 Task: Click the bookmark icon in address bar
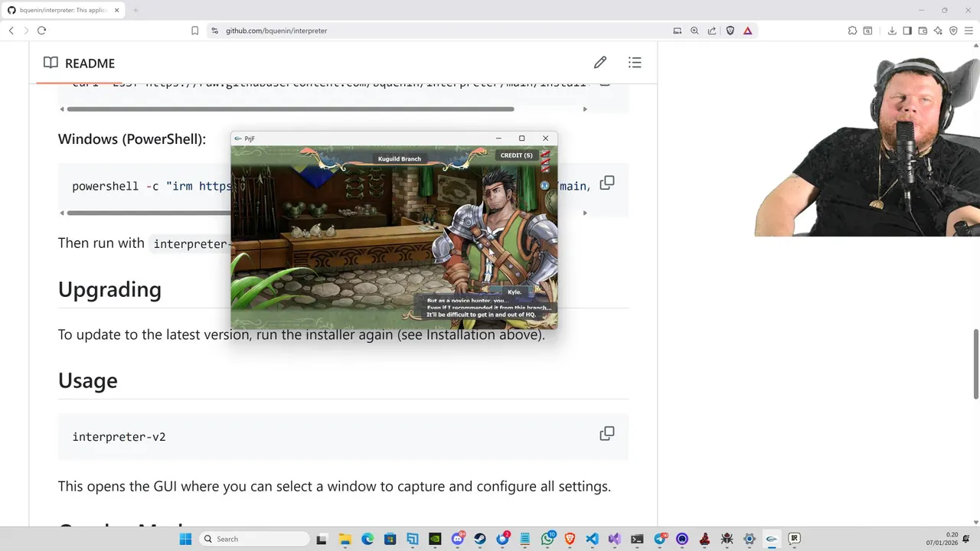(x=194, y=31)
